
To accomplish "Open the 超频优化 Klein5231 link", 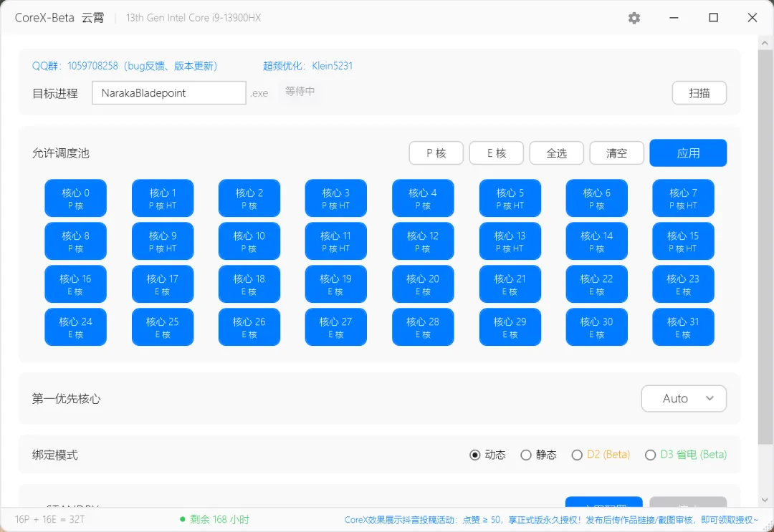I will [x=307, y=66].
